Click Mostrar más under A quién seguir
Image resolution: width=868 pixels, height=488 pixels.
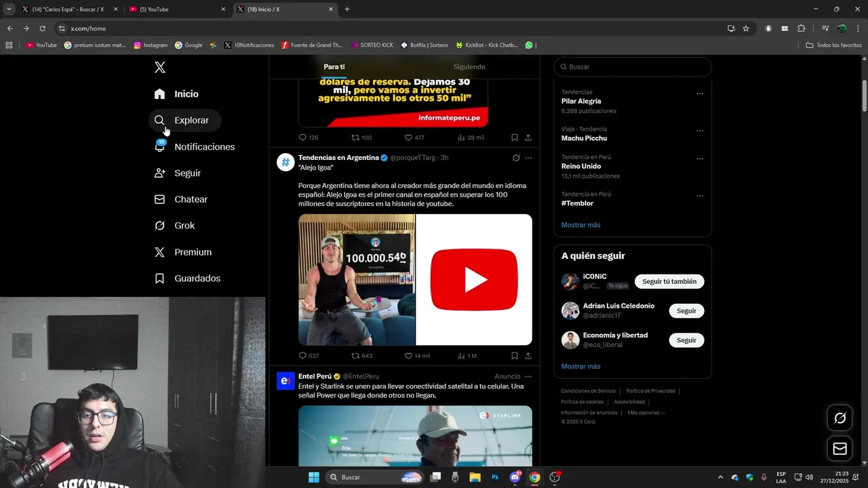[x=580, y=367]
